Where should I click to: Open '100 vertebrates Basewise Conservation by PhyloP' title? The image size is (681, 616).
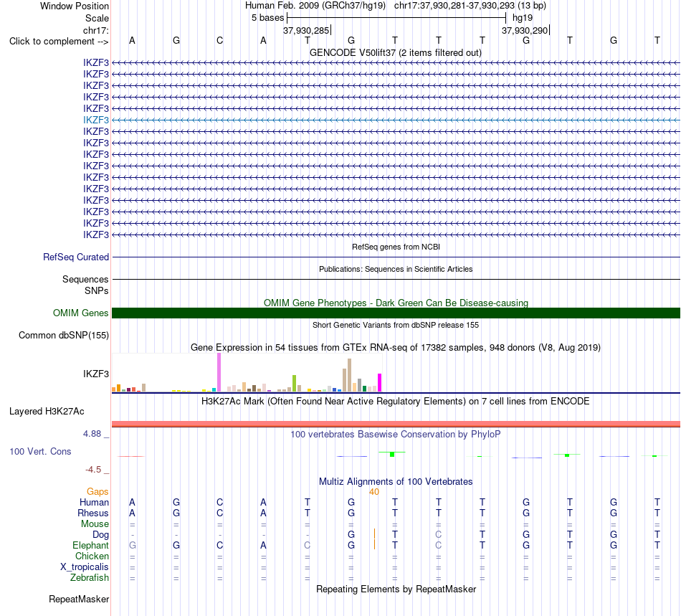pos(395,435)
